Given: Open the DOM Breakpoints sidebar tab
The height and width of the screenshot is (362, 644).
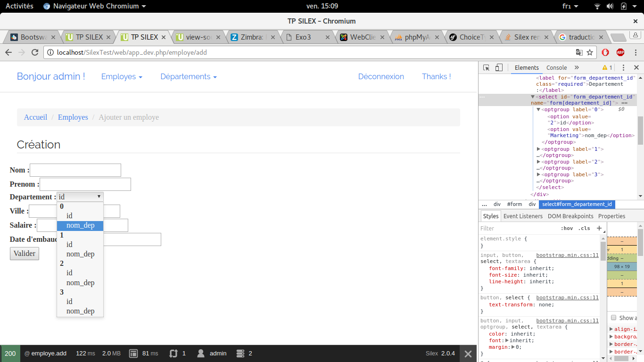Looking at the screenshot, I should (570, 216).
